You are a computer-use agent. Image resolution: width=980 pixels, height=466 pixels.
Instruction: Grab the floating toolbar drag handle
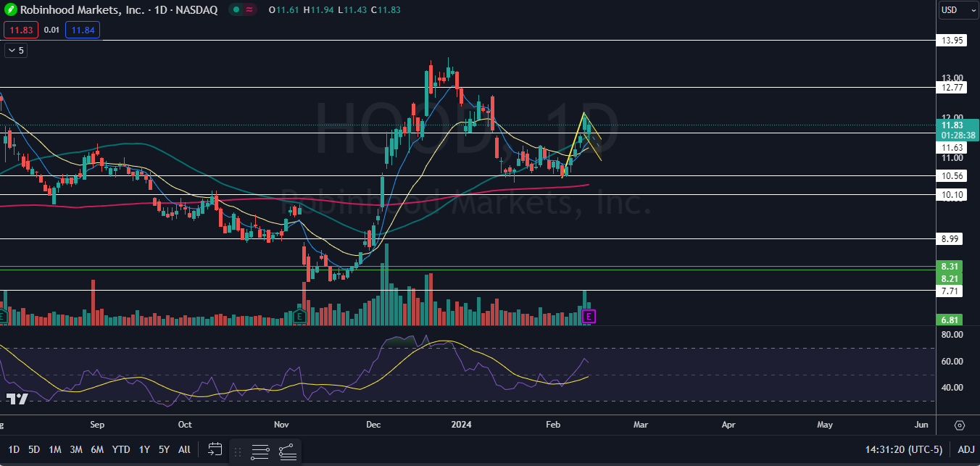tap(237, 452)
